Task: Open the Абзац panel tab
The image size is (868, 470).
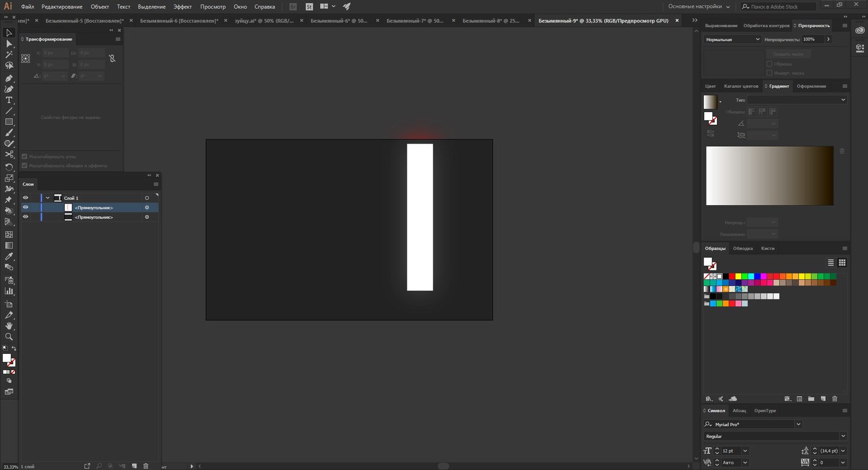Action: tap(739, 410)
